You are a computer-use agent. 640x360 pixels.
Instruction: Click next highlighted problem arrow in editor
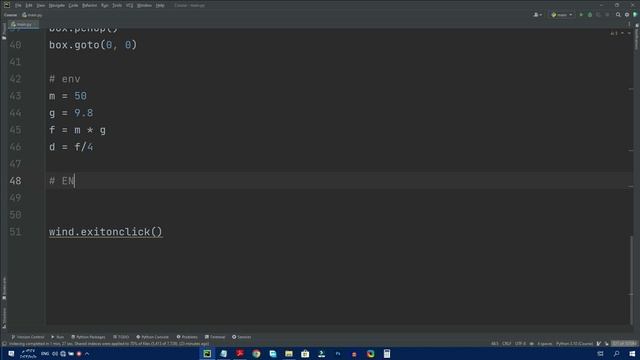(x=629, y=33)
